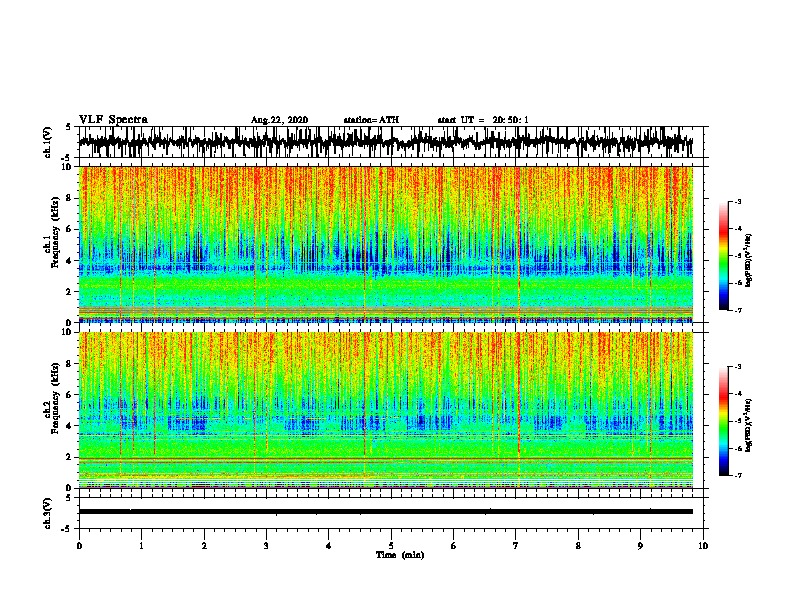Viewport: 792px width, 612px height.
Task: Click time axis tick label '4'
Action: click(x=329, y=546)
